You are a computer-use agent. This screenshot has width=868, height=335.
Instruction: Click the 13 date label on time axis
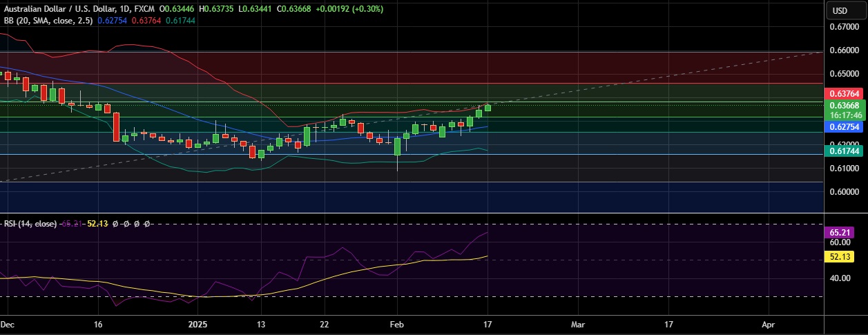tap(261, 323)
